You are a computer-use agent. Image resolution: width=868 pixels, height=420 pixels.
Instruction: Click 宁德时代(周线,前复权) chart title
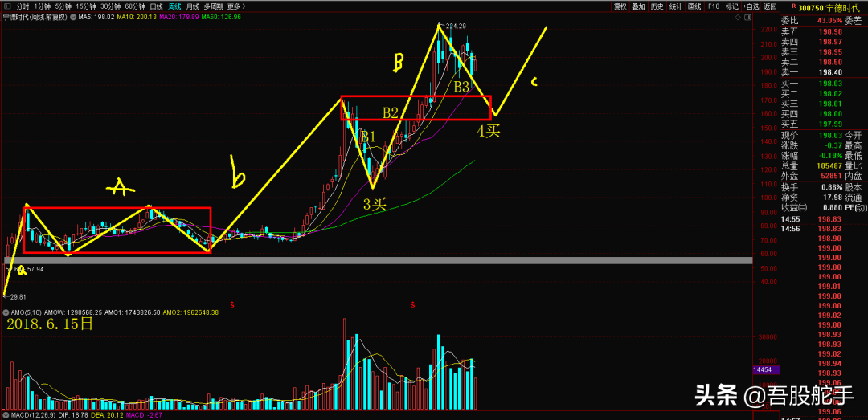(35, 17)
